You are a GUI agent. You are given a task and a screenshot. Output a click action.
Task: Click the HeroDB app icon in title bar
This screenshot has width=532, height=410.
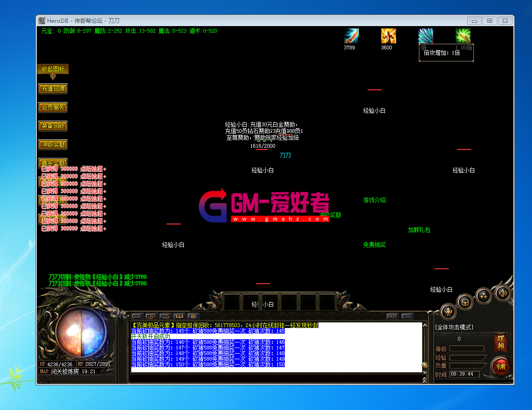click(x=42, y=20)
